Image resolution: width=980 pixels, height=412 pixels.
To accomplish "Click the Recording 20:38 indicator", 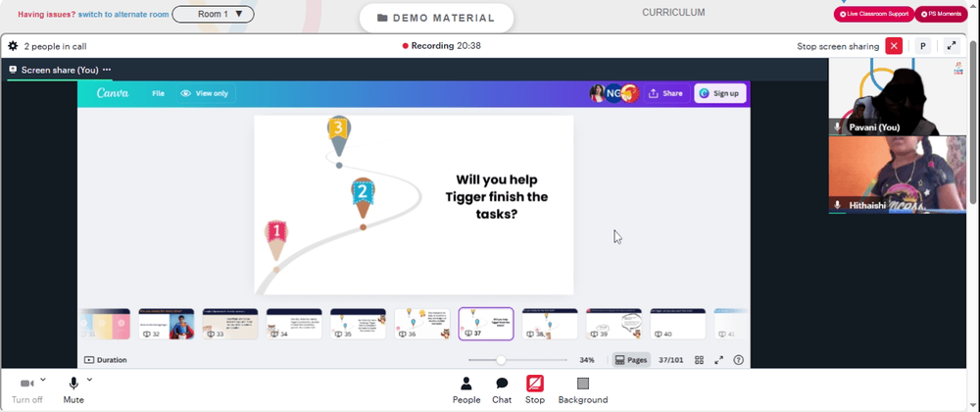I will (x=441, y=46).
